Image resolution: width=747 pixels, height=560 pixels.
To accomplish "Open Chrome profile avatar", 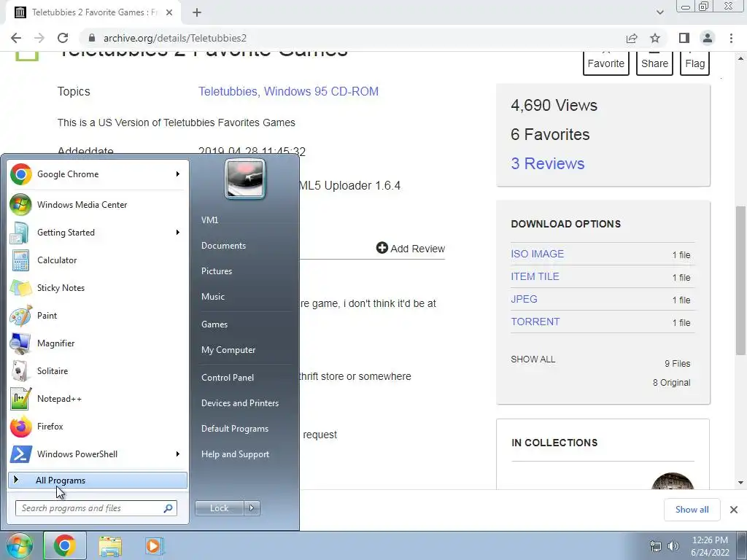I will (x=708, y=38).
